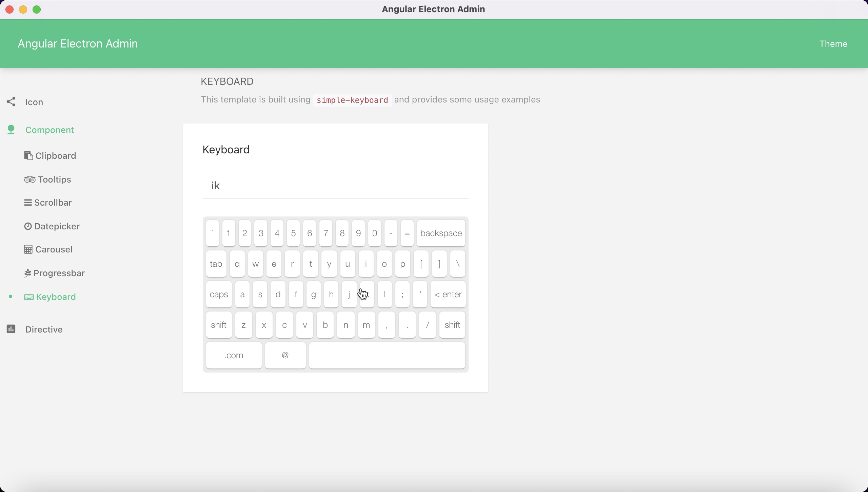The width and height of the screenshot is (868, 492).
Task: Click the Datepicker clock icon
Action: pos(28,226)
